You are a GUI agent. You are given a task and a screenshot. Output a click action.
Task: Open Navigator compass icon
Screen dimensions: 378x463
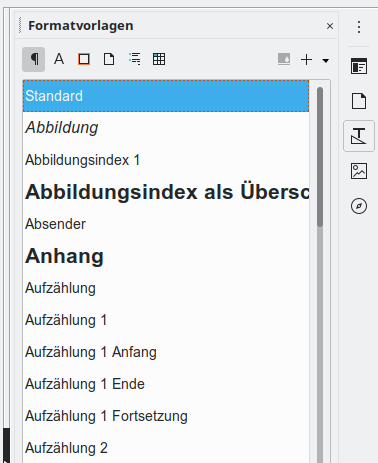(x=359, y=206)
